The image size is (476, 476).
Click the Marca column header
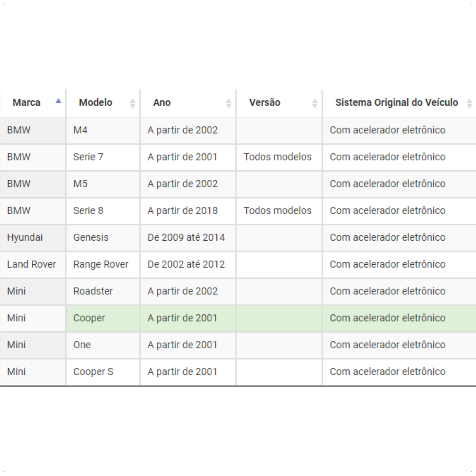33,103
